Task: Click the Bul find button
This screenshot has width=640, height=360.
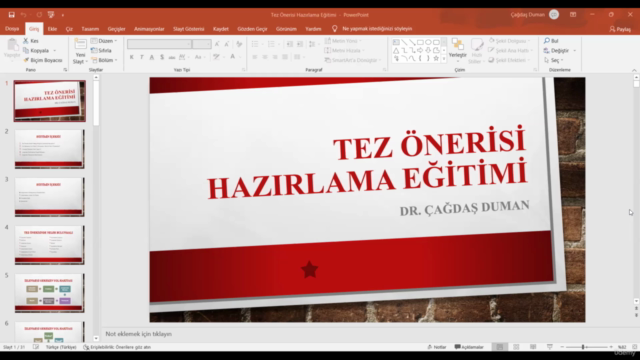Action: 551,41
